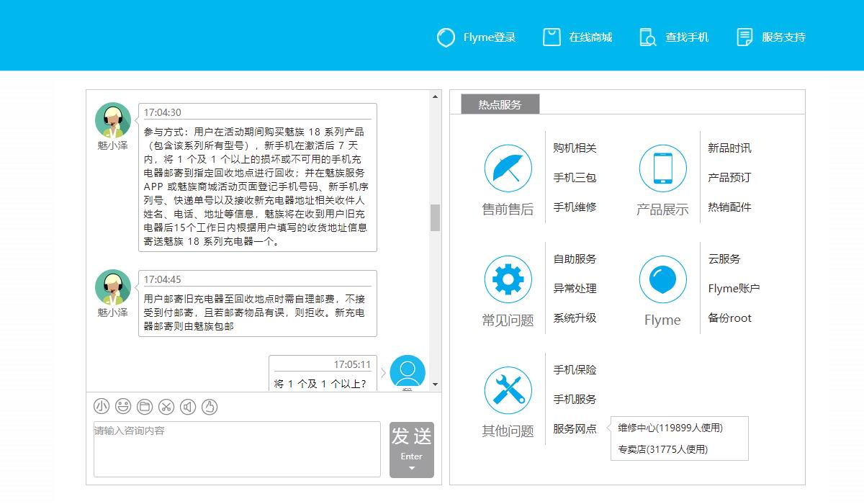Select 专卖店(31775人使用) in popup

point(663,449)
